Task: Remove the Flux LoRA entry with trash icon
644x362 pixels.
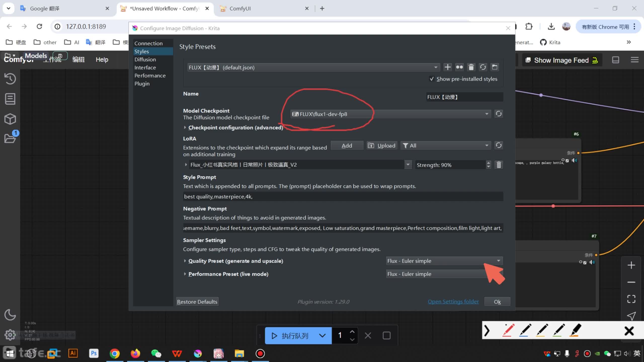Action: [x=499, y=165]
